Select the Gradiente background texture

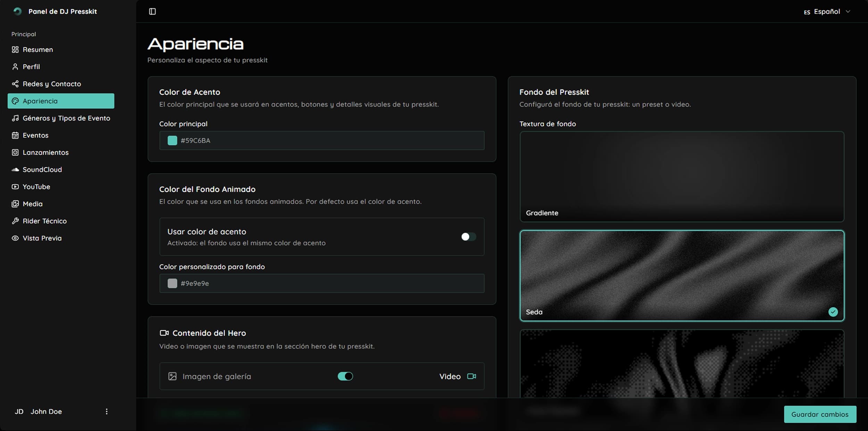681,176
